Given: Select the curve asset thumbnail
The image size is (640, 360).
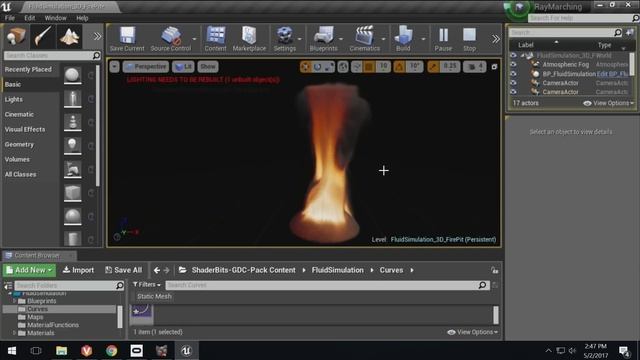Looking at the screenshot, I should [x=142, y=313].
